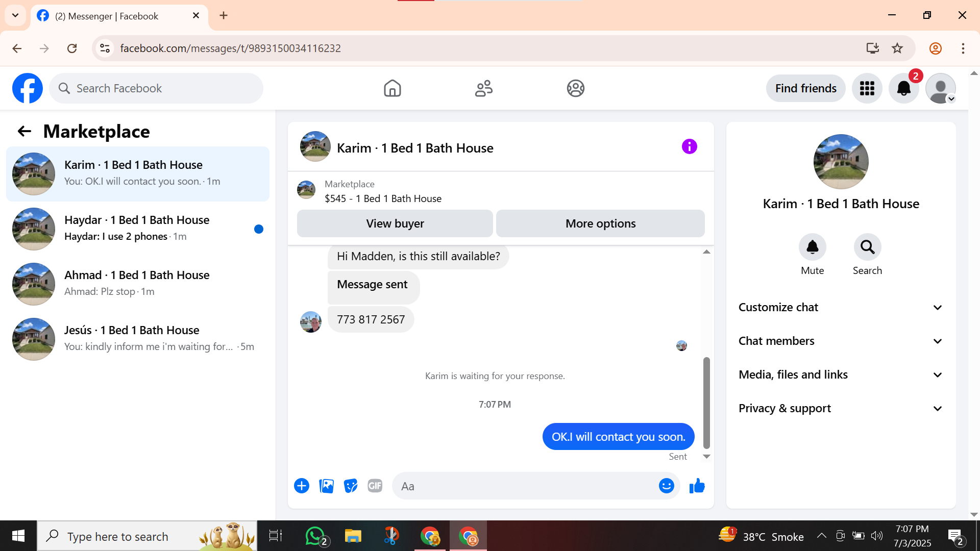The height and width of the screenshot is (551, 980).
Task: Open Ahmad's 1 Bed 1 Bath House chat
Action: 138,284
